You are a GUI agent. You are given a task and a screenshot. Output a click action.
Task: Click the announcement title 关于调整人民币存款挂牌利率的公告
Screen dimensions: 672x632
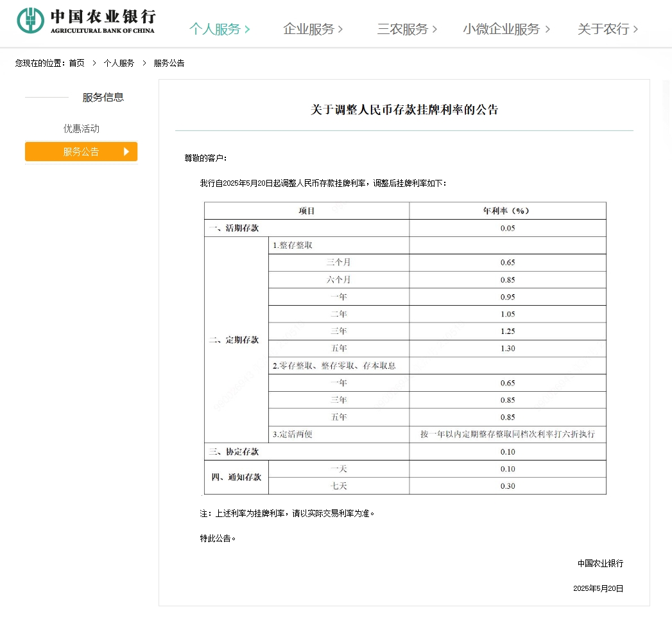pyautogui.click(x=404, y=110)
